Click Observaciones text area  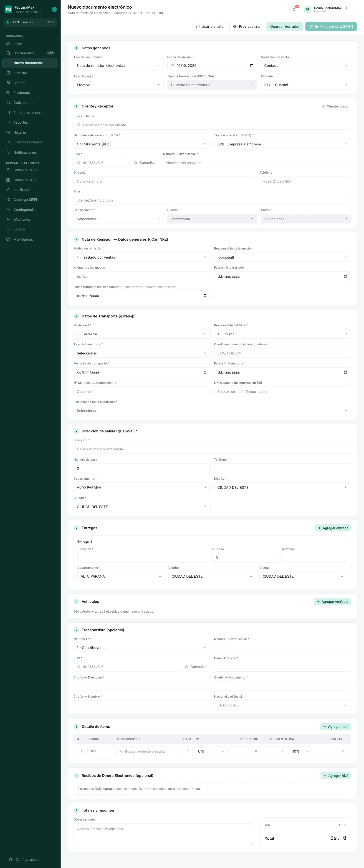pyautogui.click(x=164, y=835)
